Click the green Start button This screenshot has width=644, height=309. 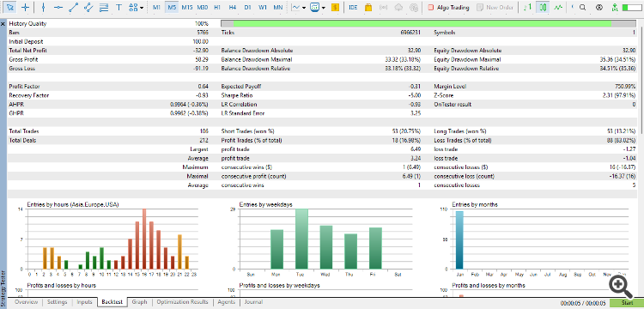tap(627, 303)
